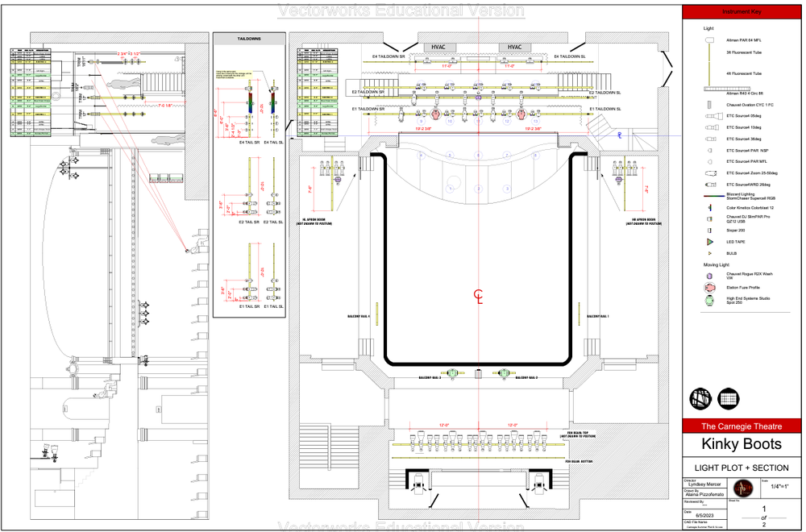
Task: Click the FOH BEAM: TOP label
Action: point(579,434)
